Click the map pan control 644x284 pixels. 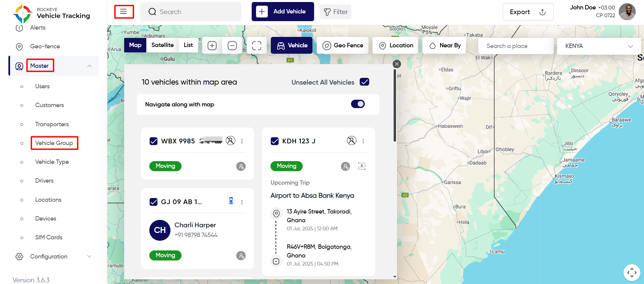pos(632,273)
